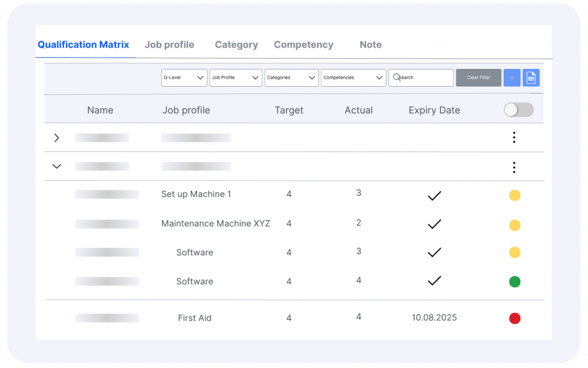
Task: Click checkmark in Maintenance Machine XYZ row
Action: (x=434, y=224)
